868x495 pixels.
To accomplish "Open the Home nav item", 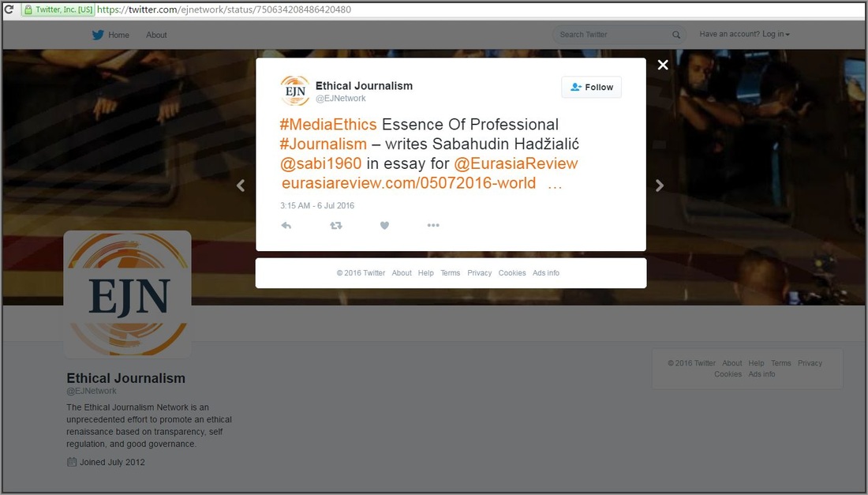I will tap(118, 35).
